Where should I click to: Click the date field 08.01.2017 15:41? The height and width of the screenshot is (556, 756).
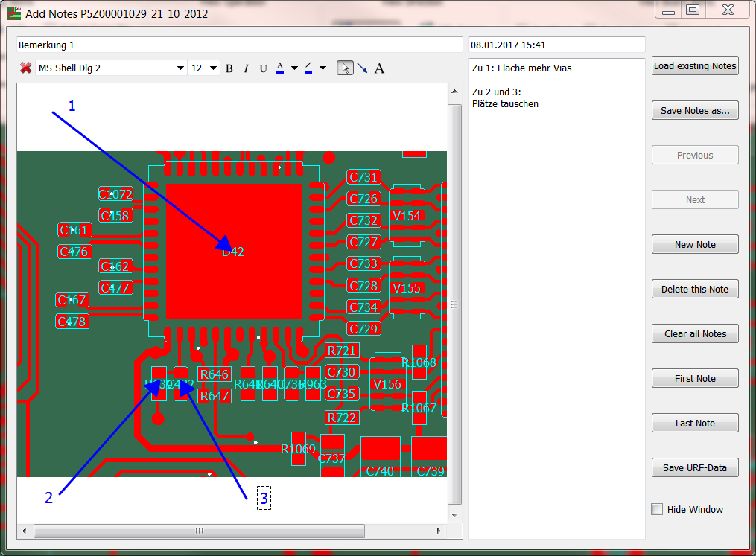point(557,45)
